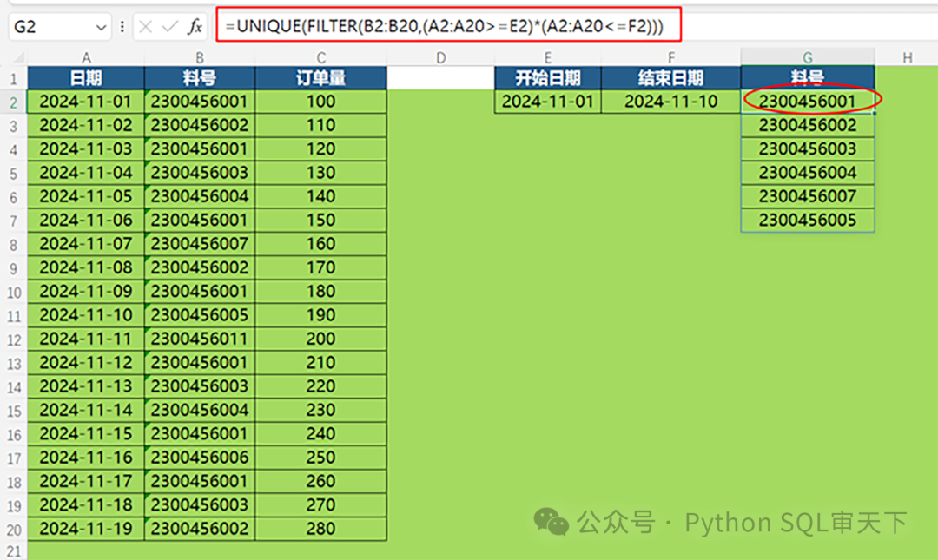This screenshot has width=938, height=560.
Task: Click date cell 2024-11-05
Action: 86,196
